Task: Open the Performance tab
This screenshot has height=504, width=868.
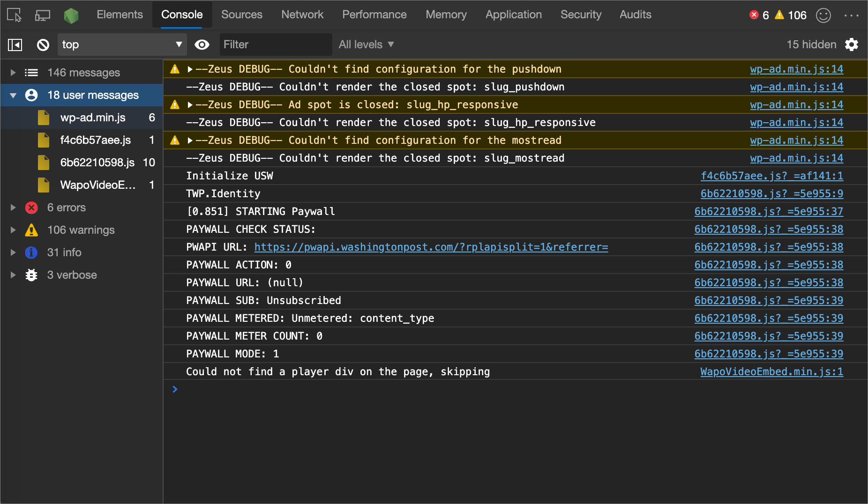Action: (x=374, y=15)
